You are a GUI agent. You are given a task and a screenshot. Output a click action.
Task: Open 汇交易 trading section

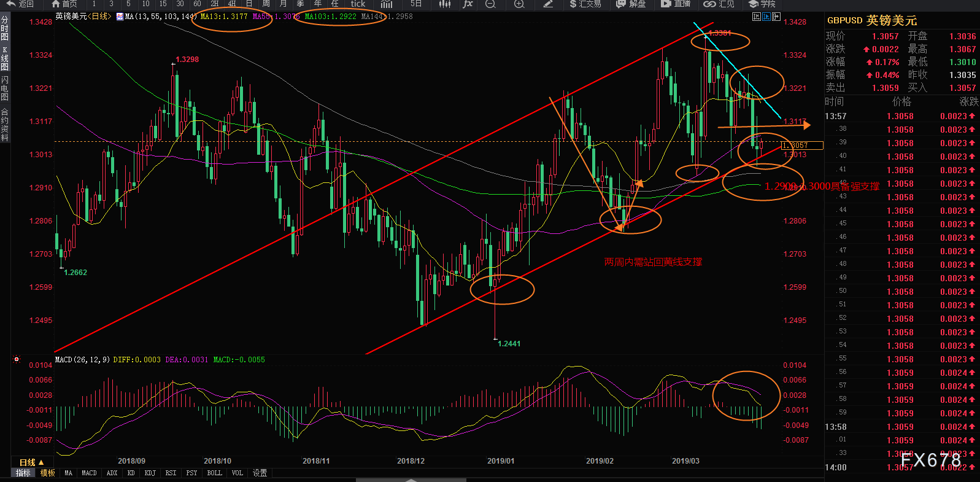tap(585, 4)
